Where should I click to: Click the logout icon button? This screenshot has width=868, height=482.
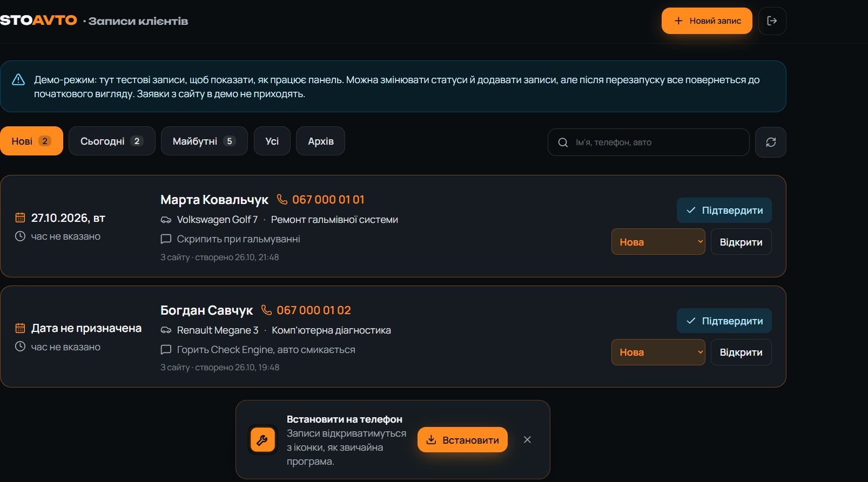pyautogui.click(x=772, y=21)
